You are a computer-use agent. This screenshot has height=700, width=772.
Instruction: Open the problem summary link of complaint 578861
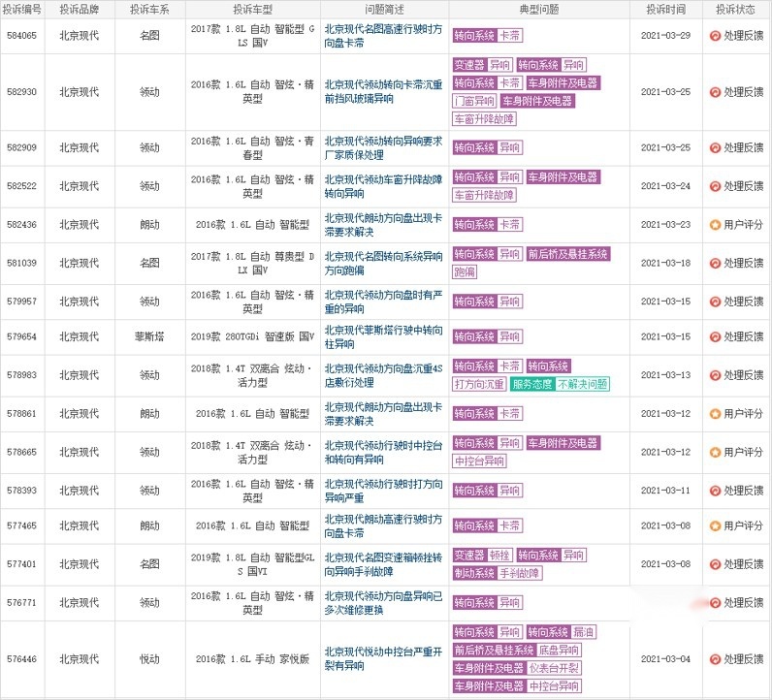(x=383, y=413)
